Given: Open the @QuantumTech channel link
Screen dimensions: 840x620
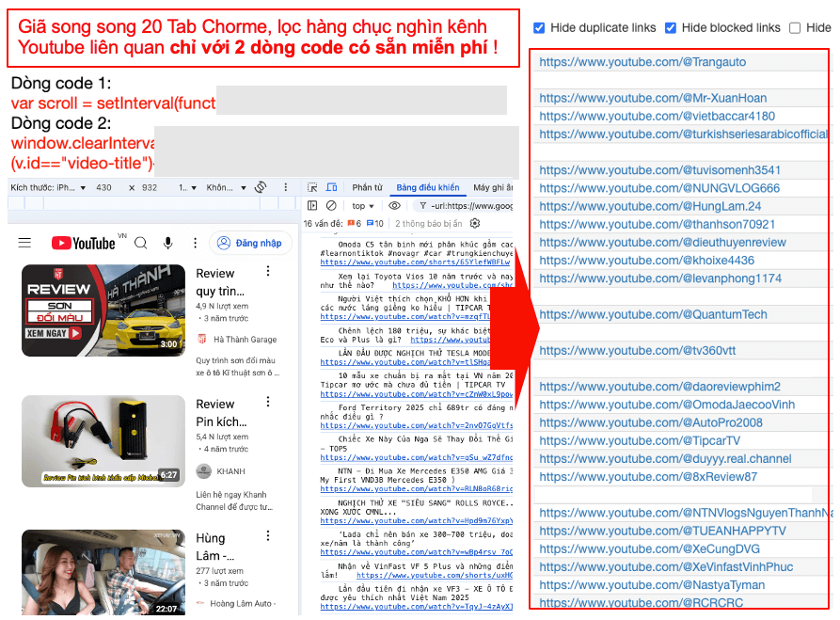Looking at the screenshot, I should coord(653,314).
